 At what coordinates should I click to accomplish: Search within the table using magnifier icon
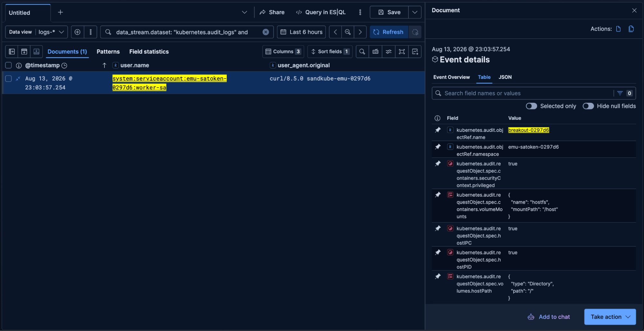[x=362, y=52]
